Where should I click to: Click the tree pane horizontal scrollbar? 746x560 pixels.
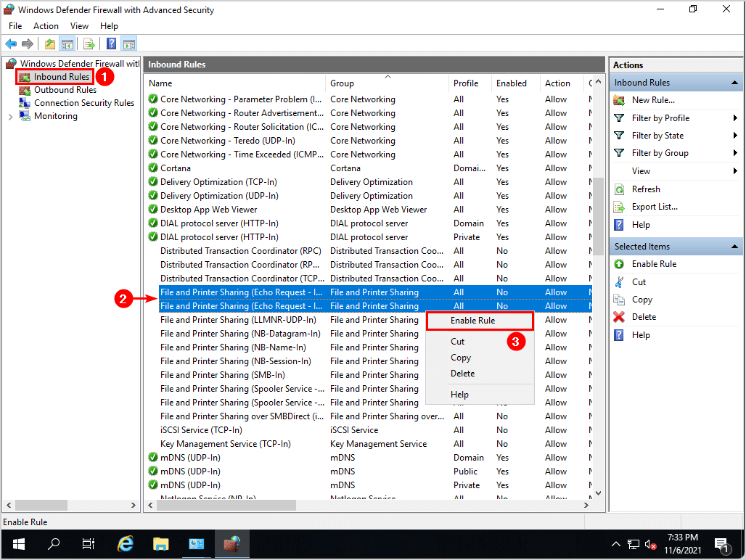pos(41,505)
